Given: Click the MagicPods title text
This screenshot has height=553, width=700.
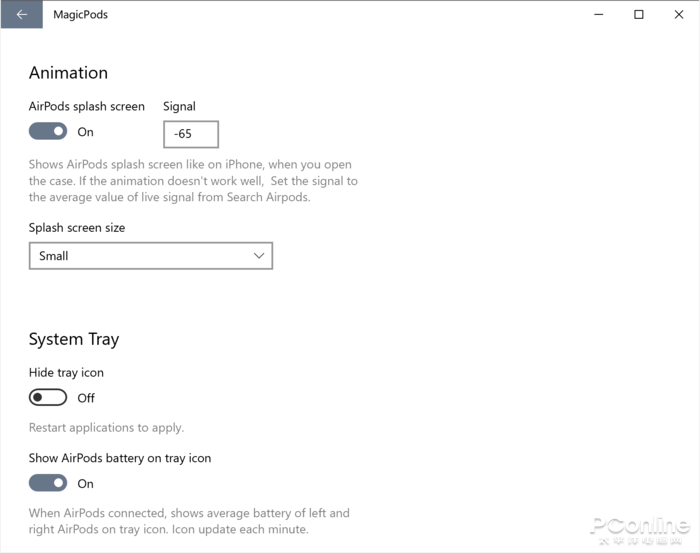Looking at the screenshot, I should [x=80, y=15].
